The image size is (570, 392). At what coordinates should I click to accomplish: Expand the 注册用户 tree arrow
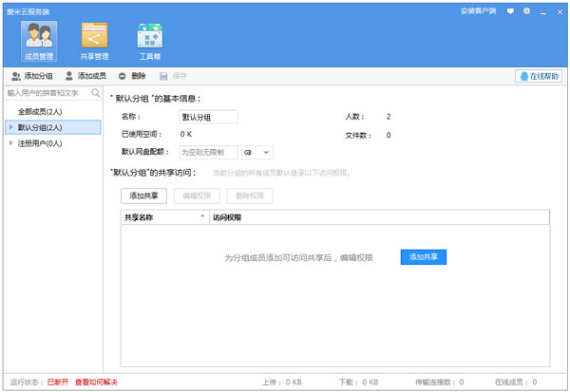point(10,143)
